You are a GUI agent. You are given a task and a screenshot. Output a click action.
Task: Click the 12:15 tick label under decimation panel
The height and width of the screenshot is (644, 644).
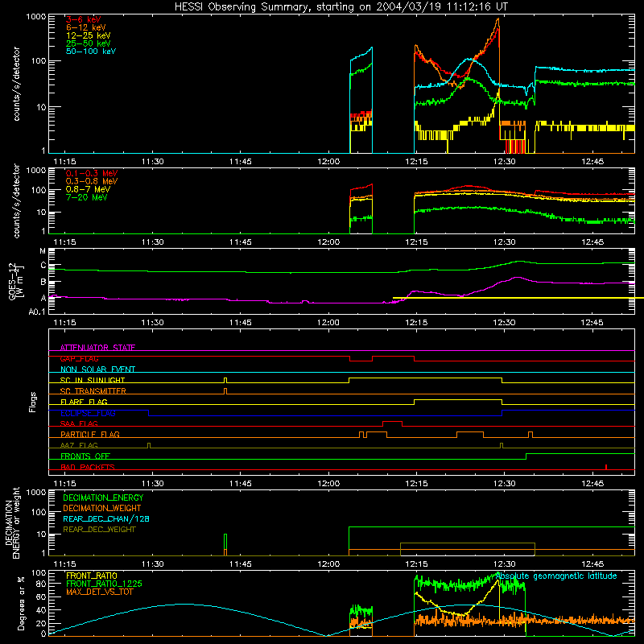pos(416,564)
